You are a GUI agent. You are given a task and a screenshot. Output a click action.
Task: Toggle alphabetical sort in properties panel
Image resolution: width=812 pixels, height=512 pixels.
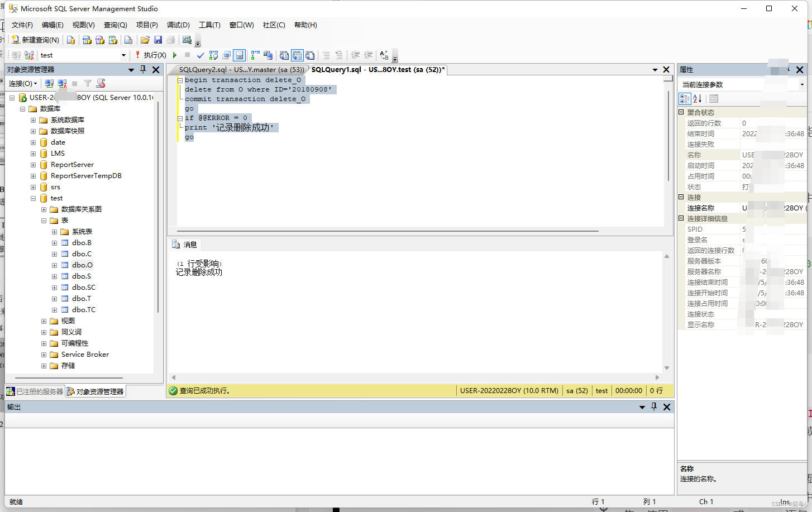(698, 99)
